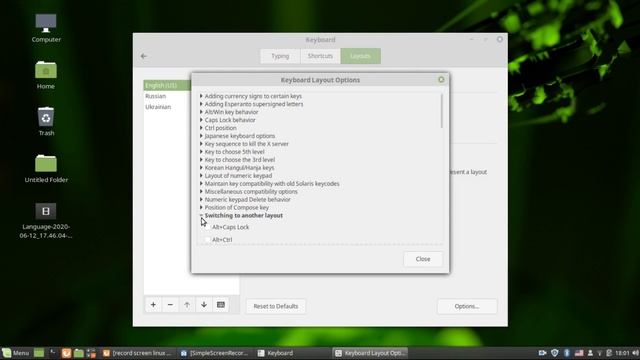Image resolution: width=640 pixels, height=360 pixels.
Task: Close the Keyboard Layout Options dialog via X
Action: [441, 80]
